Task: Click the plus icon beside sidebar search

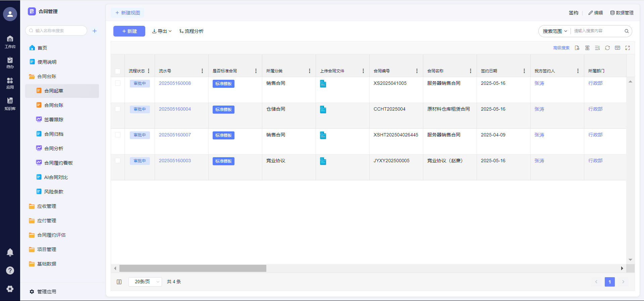Action: coord(95,31)
